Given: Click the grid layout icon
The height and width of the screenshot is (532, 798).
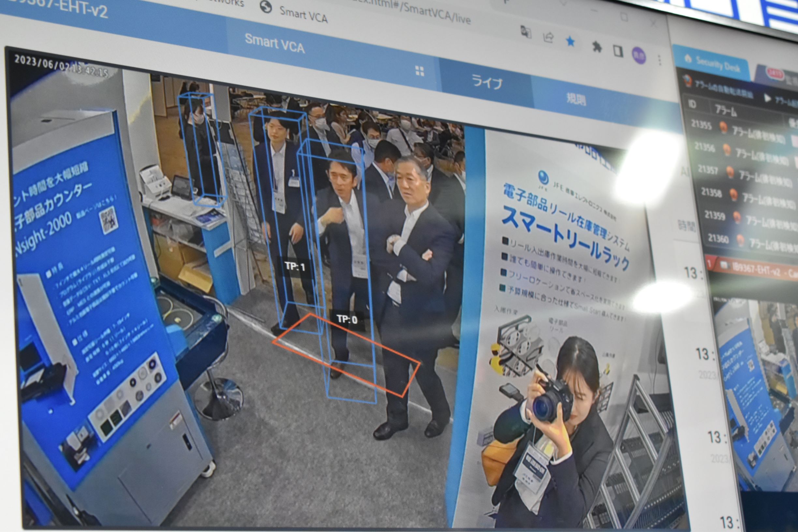Looking at the screenshot, I should click(420, 71).
